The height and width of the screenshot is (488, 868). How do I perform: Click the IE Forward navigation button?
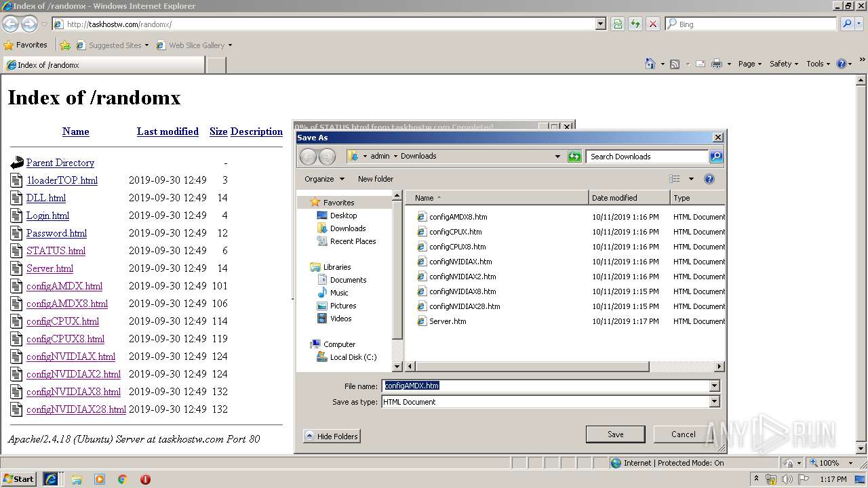pyautogui.click(x=29, y=24)
